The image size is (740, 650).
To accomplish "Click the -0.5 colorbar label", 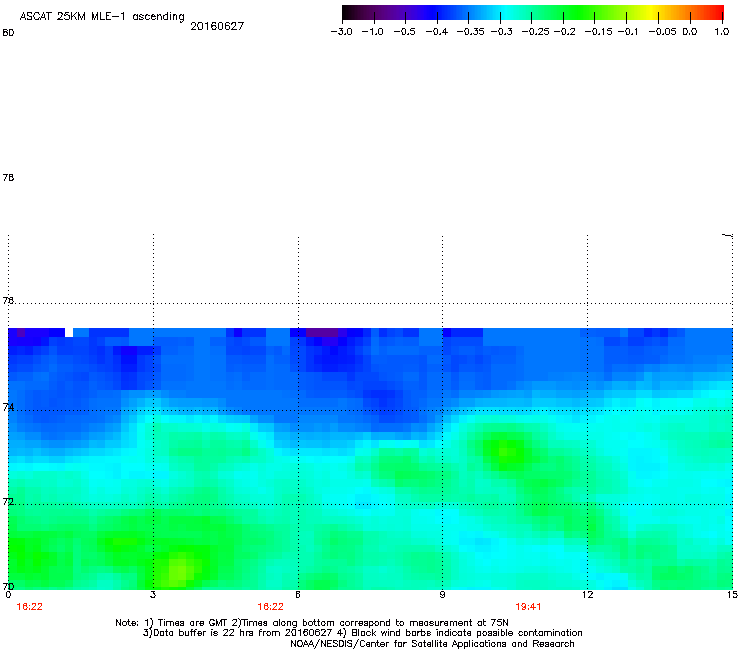I will 404,32.
